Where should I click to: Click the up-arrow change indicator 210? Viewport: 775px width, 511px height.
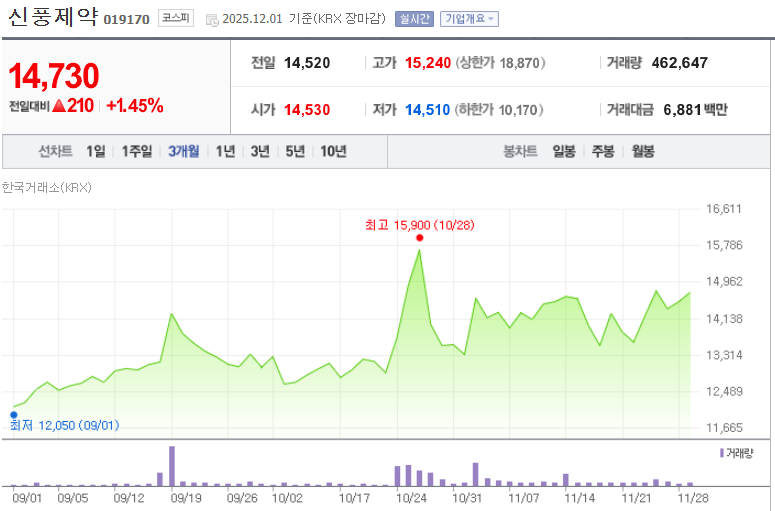(x=73, y=105)
